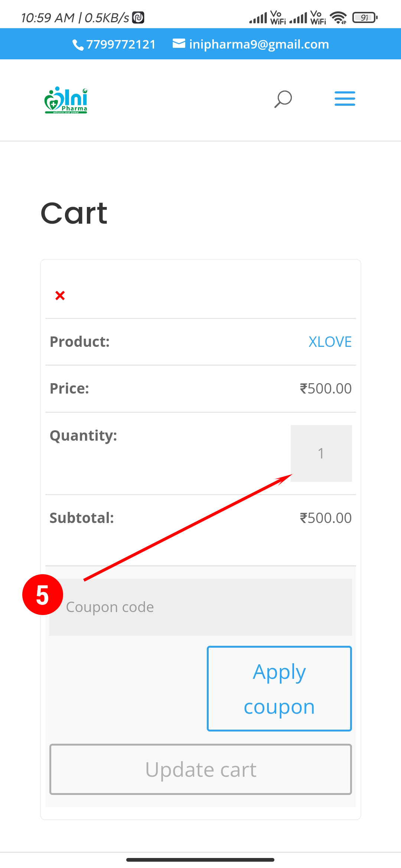This screenshot has width=401, height=868.
Task: Tap the phone handset icon in top bar
Action: (78, 45)
